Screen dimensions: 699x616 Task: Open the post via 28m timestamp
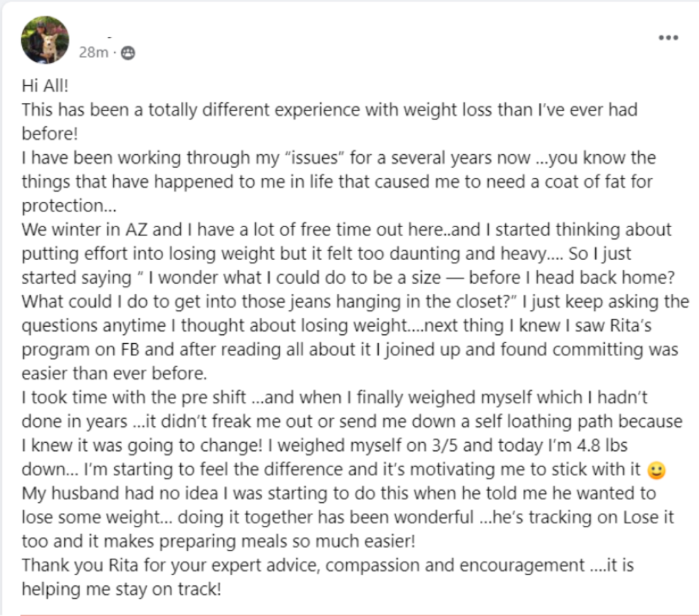[93, 53]
